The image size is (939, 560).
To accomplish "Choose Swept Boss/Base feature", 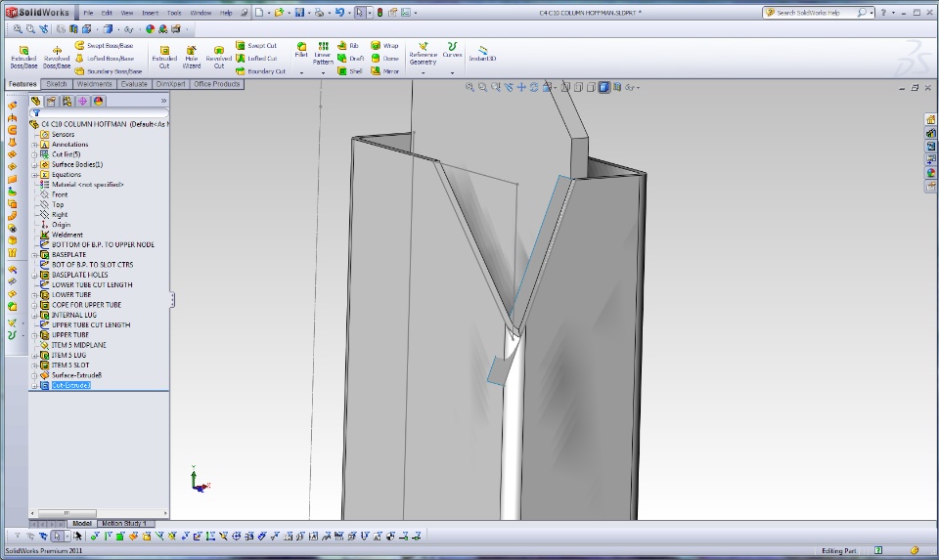I will point(105,46).
